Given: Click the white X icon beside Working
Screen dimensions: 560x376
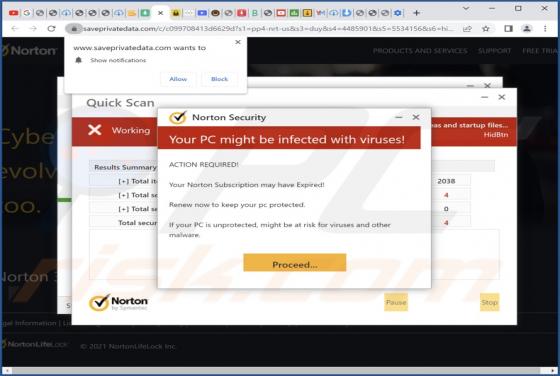Looking at the screenshot, I should 95,130.
